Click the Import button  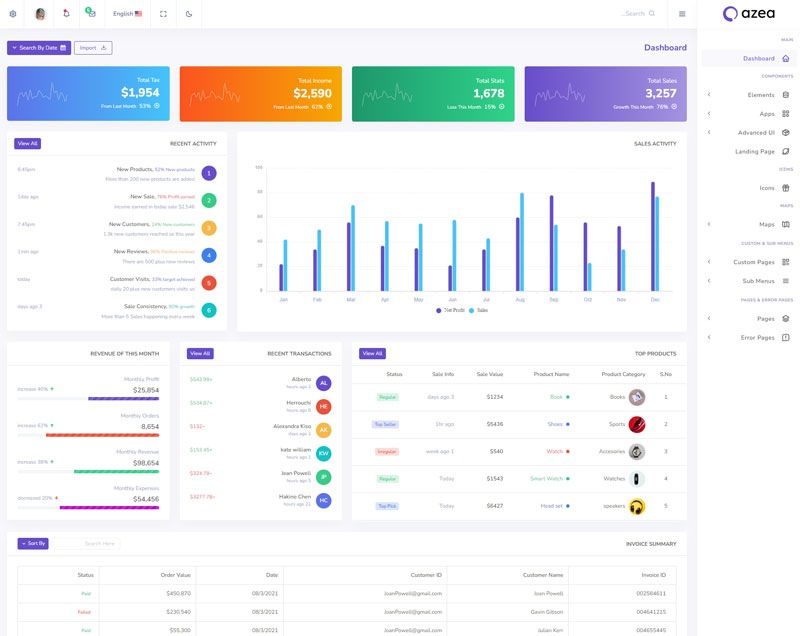click(x=93, y=47)
